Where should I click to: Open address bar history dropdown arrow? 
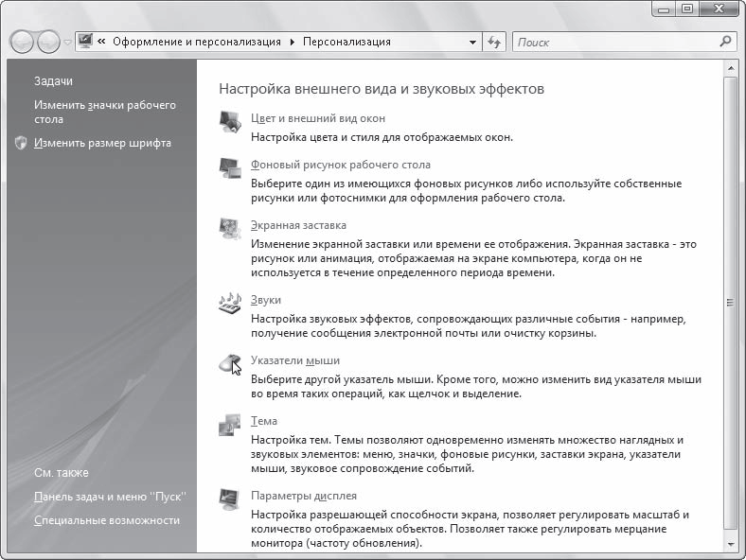pos(472,43)
